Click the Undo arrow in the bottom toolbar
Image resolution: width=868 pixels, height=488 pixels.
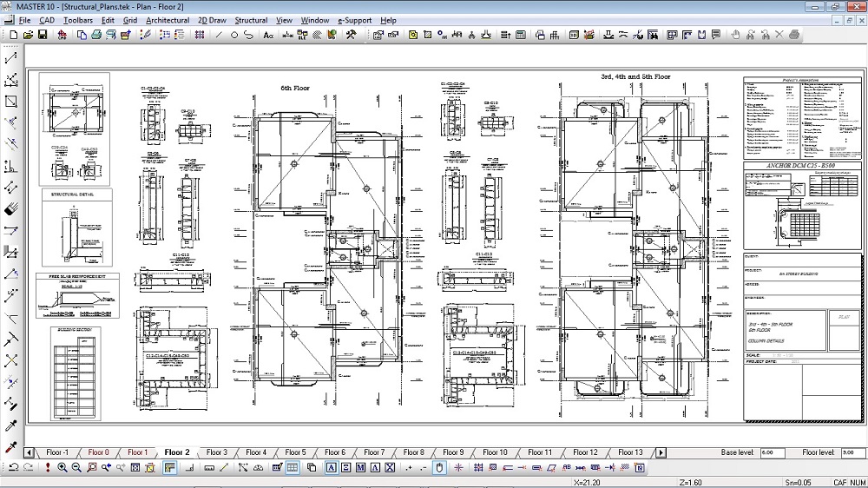(13, 468)
